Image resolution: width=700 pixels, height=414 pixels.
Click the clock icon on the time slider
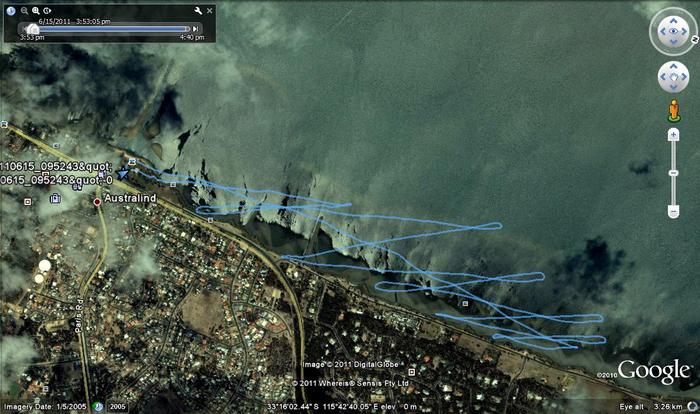[x=10, y=10]
